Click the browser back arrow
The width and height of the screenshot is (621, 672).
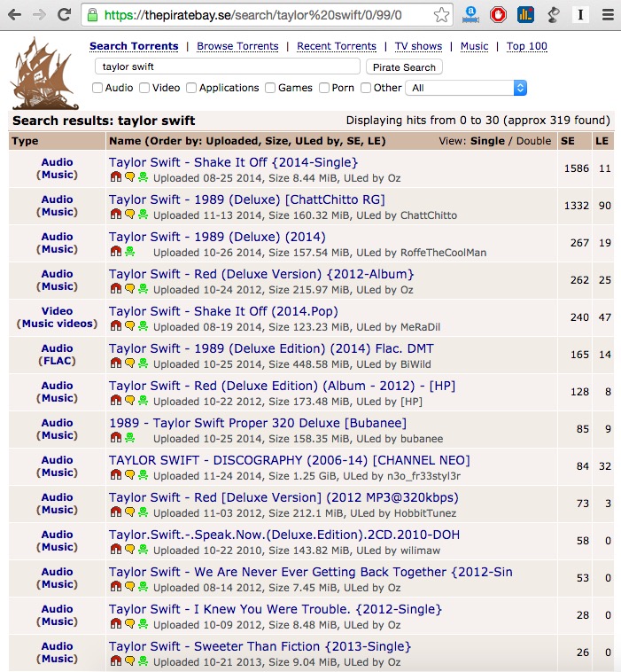click(x=15, y=14)
